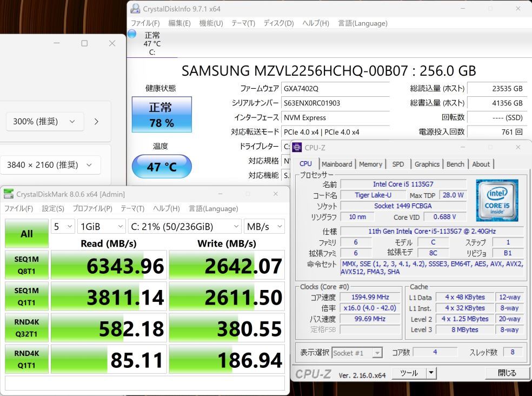Click the 正常 78% health status badge
Image resolution: width=532 pixels, height=396 pixels.
tap(161, 115)
